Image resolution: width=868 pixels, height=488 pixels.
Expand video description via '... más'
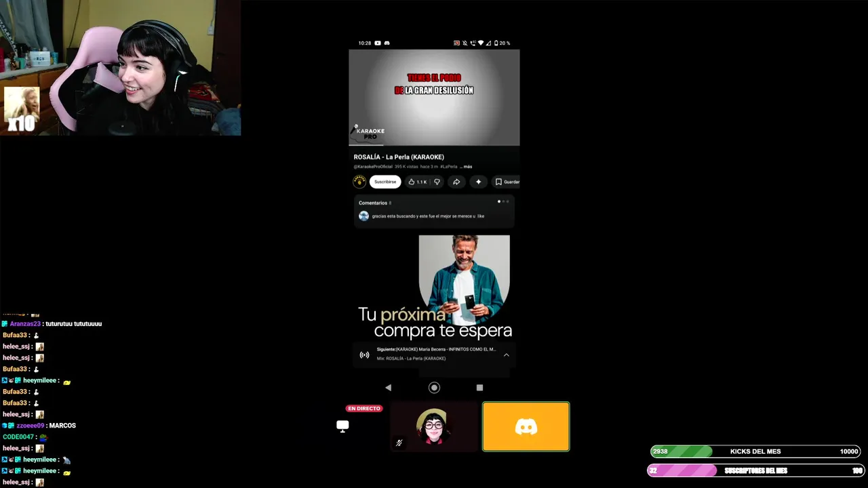[x=466, y=167]
